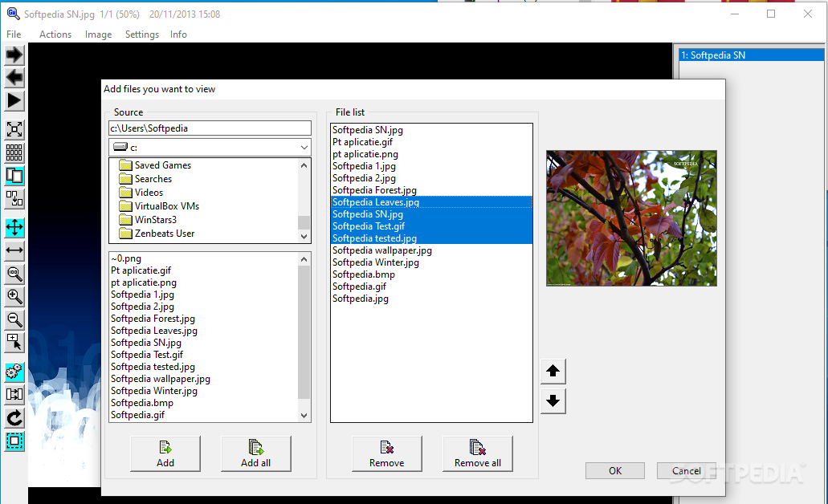This screenshot has height=504, width=828.
Task: Click the folder tree scroll down arrow
Action: (304, 237)
